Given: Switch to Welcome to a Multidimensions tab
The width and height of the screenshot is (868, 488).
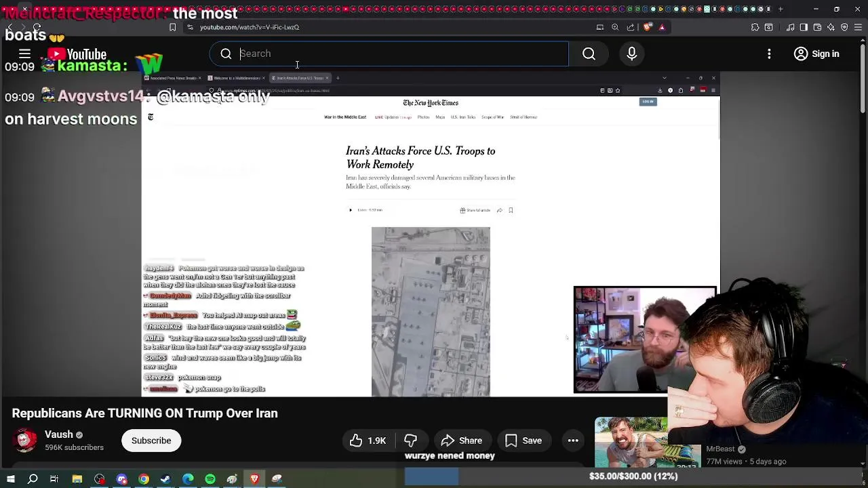Looking at the screenshot, I should [236, 78].
